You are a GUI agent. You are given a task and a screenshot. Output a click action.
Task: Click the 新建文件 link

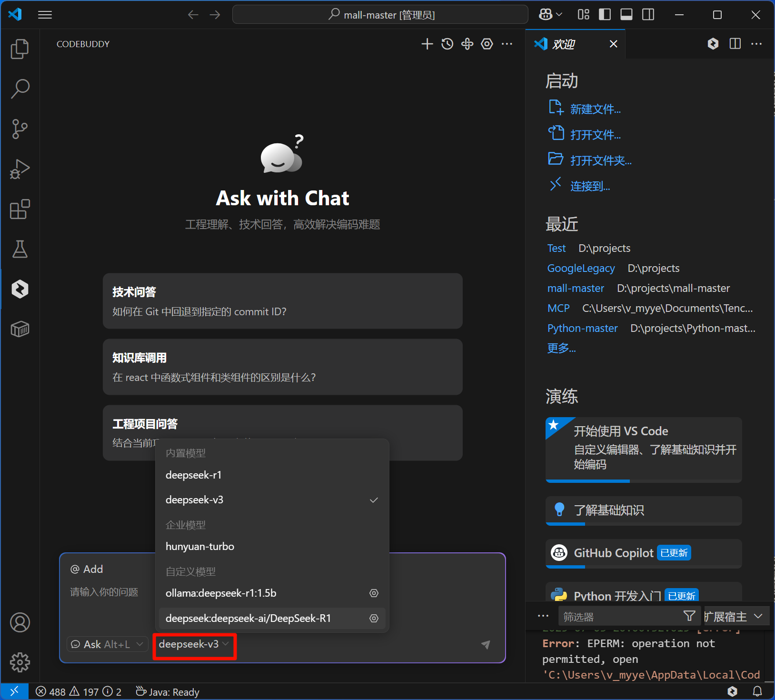click(595, 110)
